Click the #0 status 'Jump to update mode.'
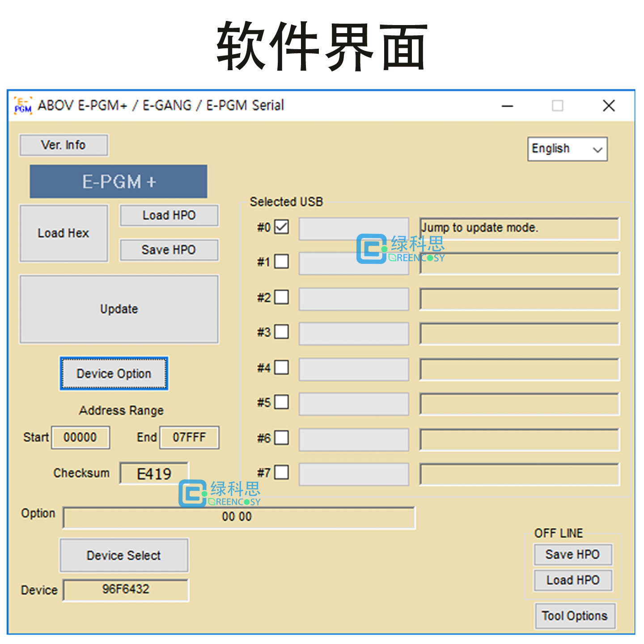This screenshot has width=644, height=644. (x=520, y=229)
